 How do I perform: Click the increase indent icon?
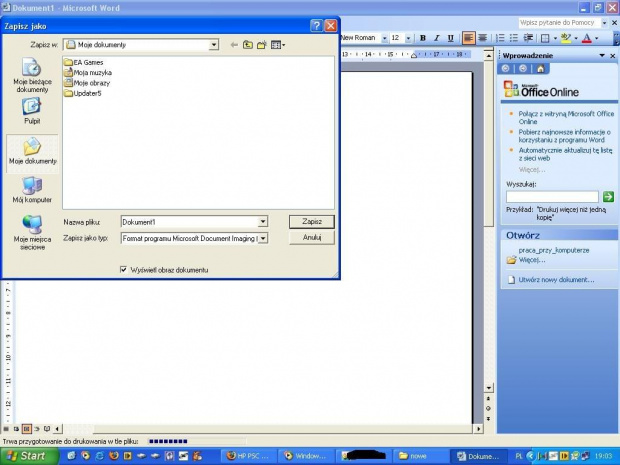coord(528,38)
